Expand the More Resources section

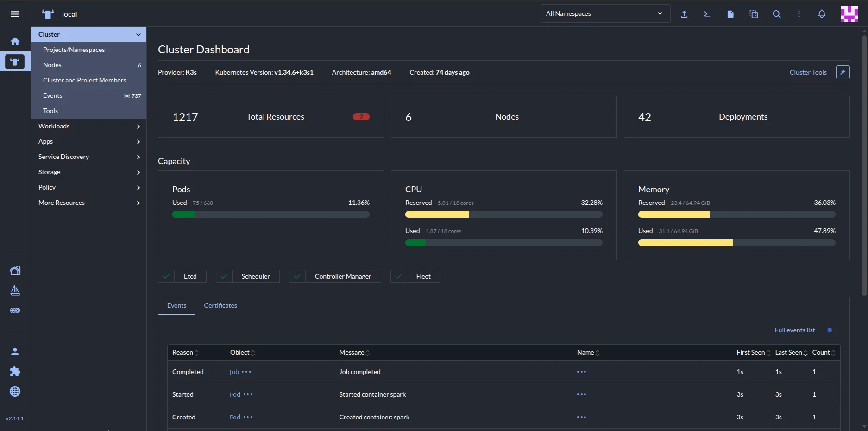coord(88,203)
